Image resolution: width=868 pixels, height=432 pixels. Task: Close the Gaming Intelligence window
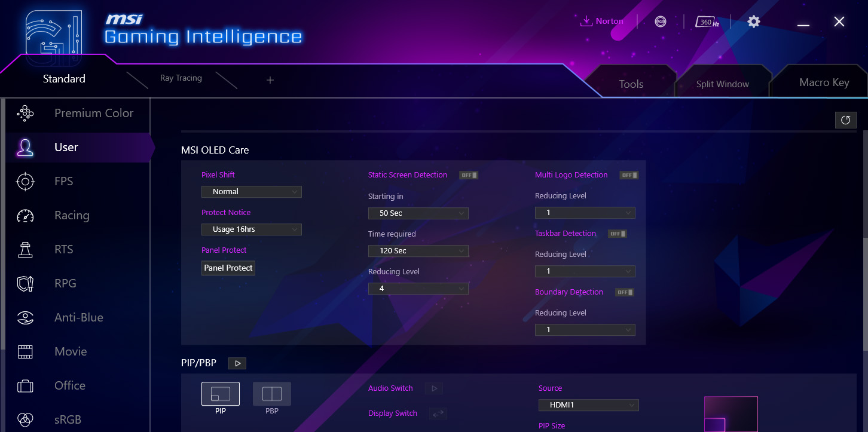click(x=839, y=22)
